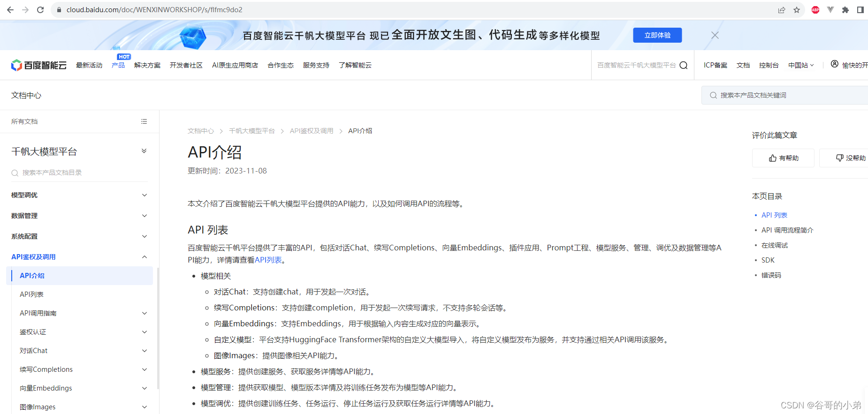Jump to API 列表 in 本页目录
868x414 pixels.
pos(774,215)
